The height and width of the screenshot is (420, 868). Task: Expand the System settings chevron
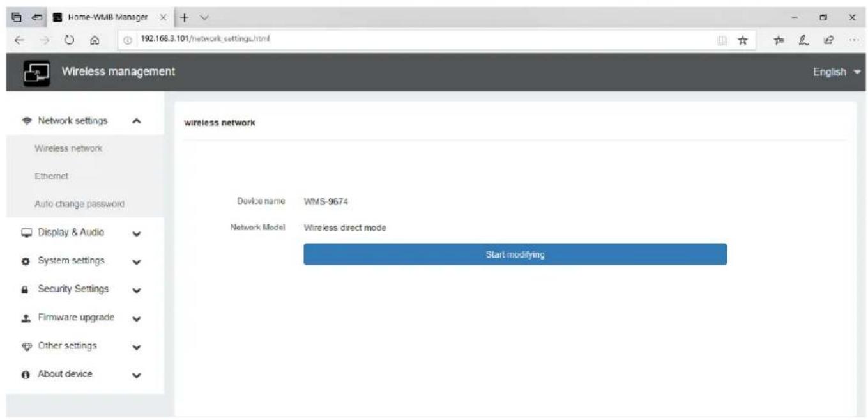point(135,262)
